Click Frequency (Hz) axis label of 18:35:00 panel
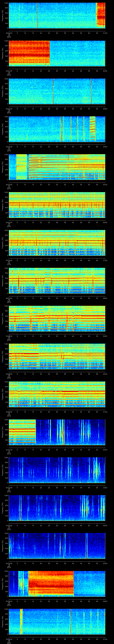 [3, 584]
